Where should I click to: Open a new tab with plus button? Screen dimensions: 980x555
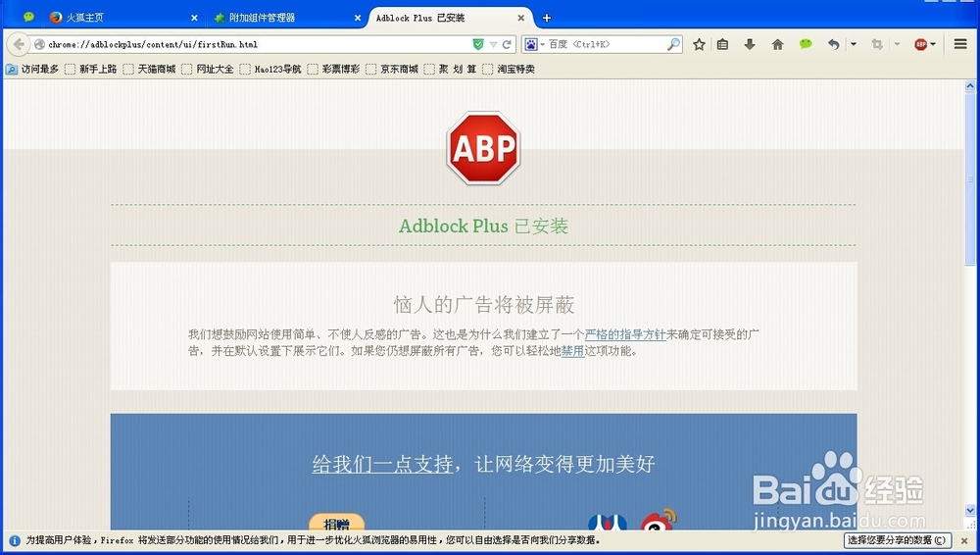tap(546, 19)
